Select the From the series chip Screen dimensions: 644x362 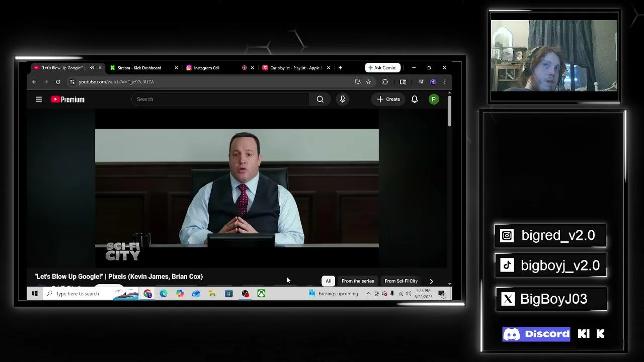[358, 281]
